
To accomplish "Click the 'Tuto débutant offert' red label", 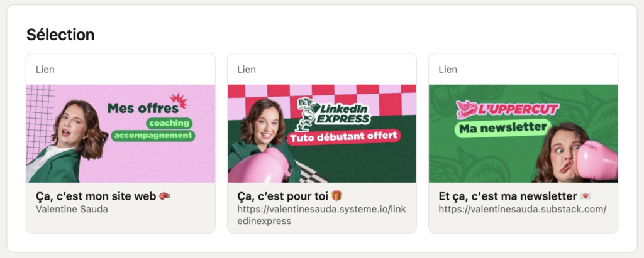I will (x=343, y=136).
